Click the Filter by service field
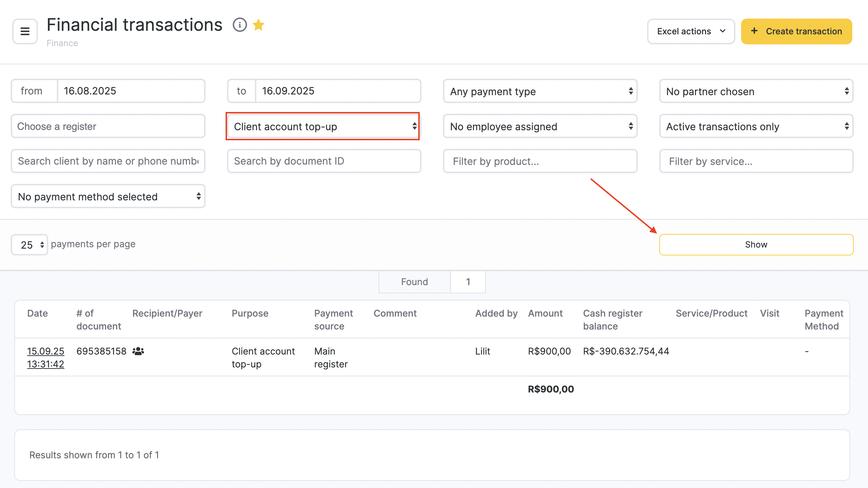Viewport: 868px width, 488px height. pyautogui.click(x=756, y=161)
